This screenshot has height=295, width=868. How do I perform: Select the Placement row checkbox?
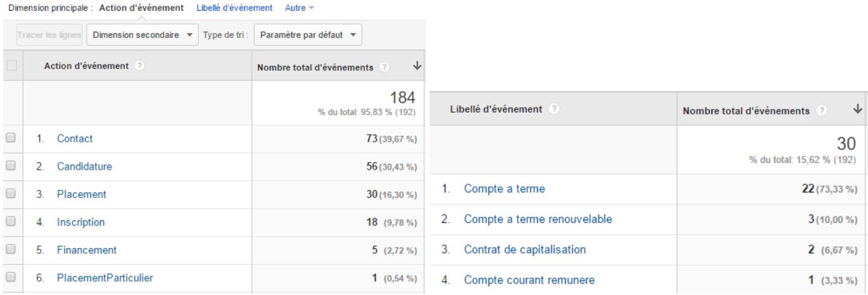point(10,194)
